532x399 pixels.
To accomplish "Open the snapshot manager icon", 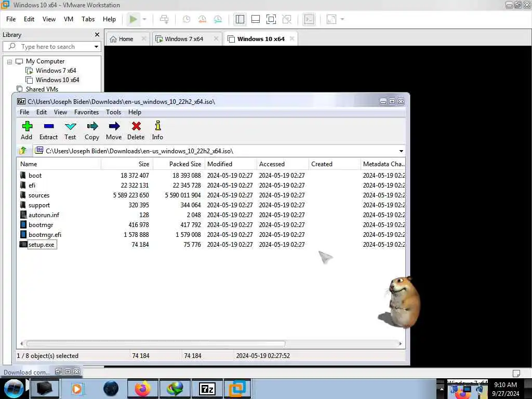I will (x=218, y=19).
